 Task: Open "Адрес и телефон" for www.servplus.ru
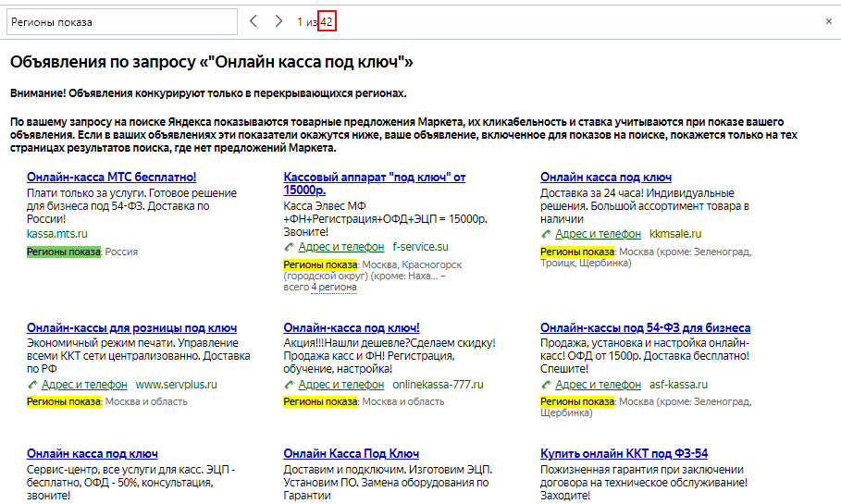coord(84,385)
